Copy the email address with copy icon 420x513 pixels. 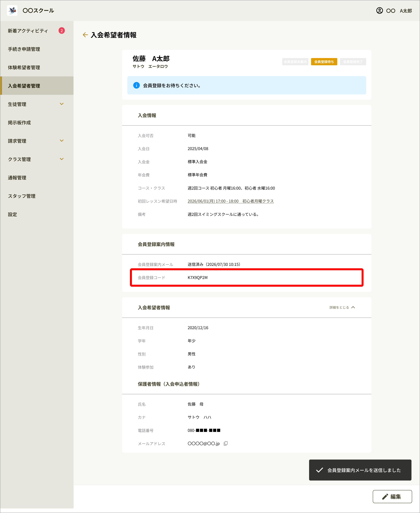225,443
